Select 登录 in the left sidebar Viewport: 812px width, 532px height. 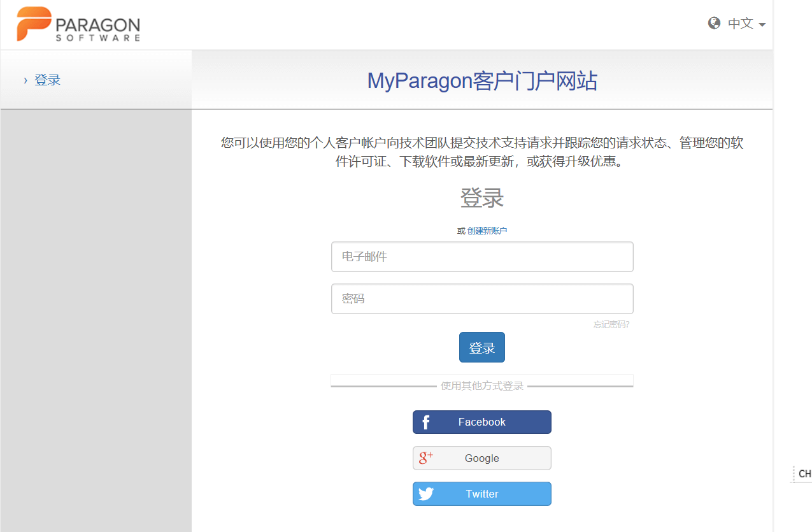pos(47,80)
